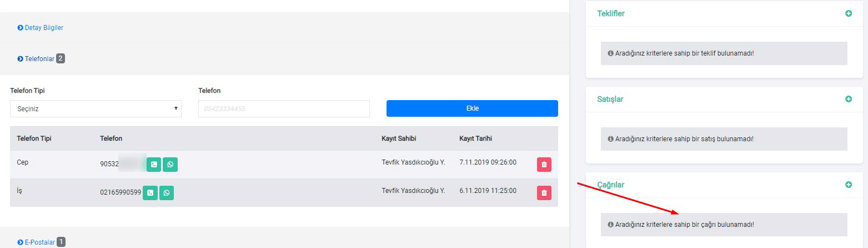Add a new sale in Satışlar panel
Screen dimensions: 868x248
[848, 99]
